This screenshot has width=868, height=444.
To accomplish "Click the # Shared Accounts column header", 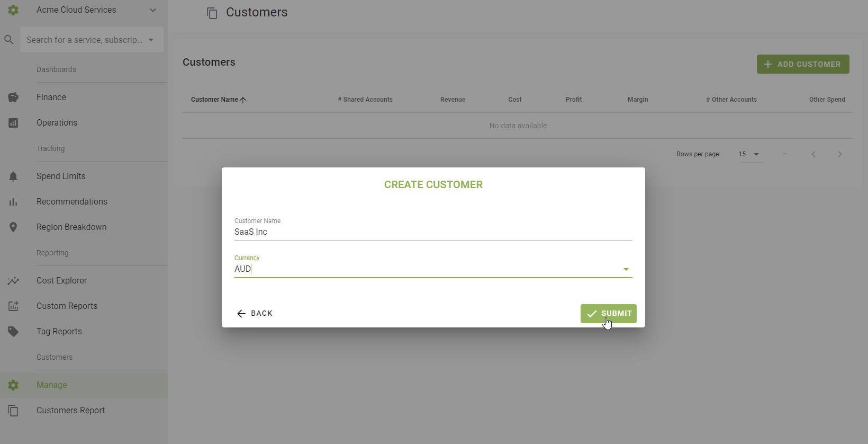I will tap(365, 100).
